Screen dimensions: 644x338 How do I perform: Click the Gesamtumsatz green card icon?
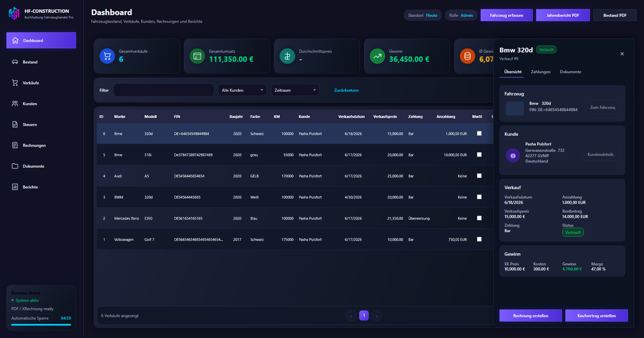click(x=197, y=56)
